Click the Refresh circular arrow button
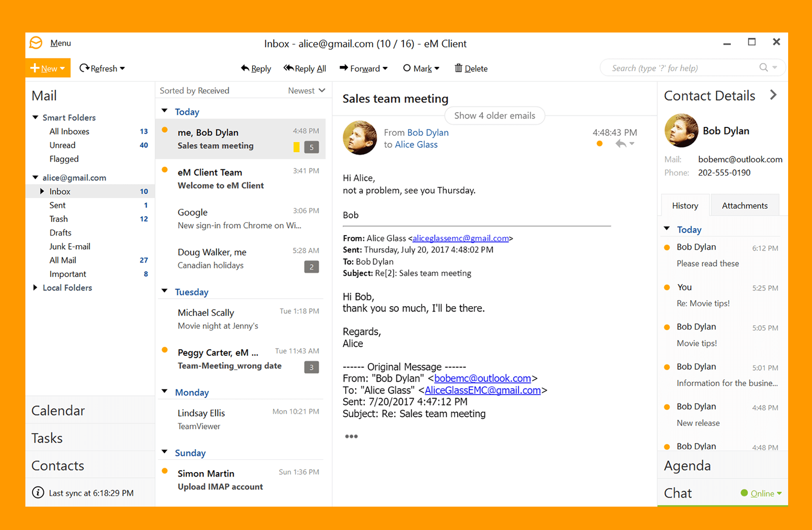This screenshot has height=530, width=812. tap(85, 68)
